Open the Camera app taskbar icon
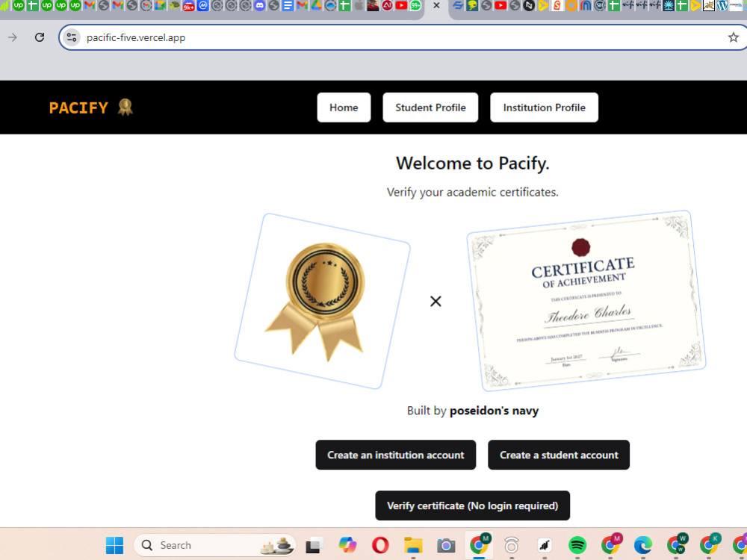 pos(446,545)
